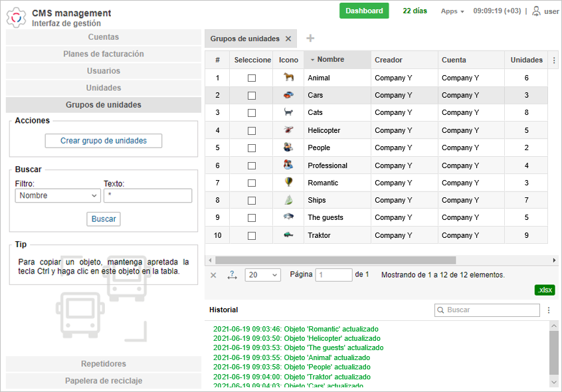562x392 pixels.
Task: Open table column options menu
Action: (554, 60)
